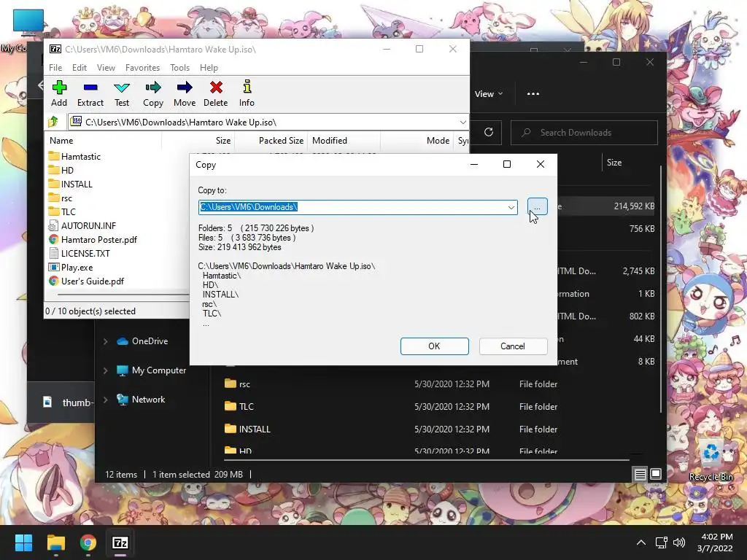Open the Edit menu in 7-Zip

pyautogui.click(x=79, y=68)
